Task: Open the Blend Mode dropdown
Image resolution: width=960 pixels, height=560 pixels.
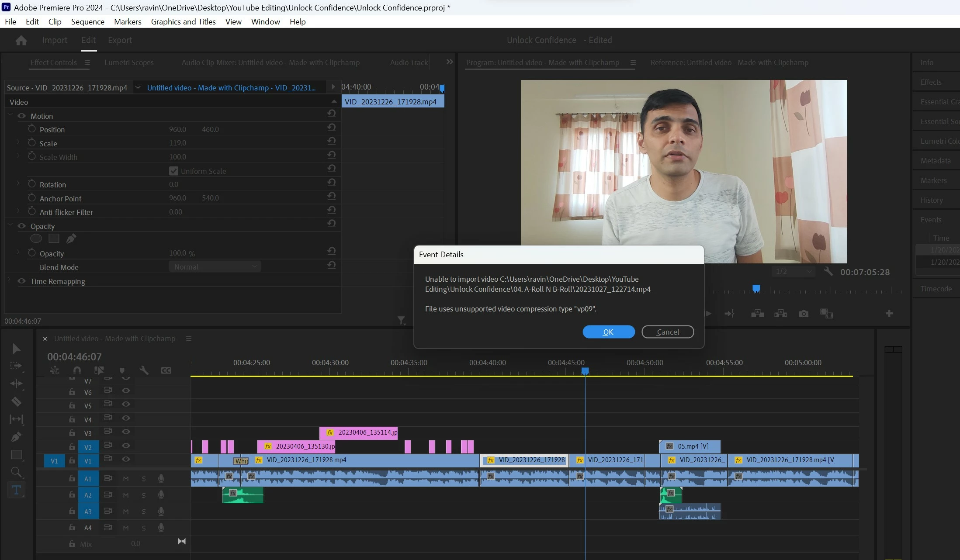Action: click(x=215, y=266)
